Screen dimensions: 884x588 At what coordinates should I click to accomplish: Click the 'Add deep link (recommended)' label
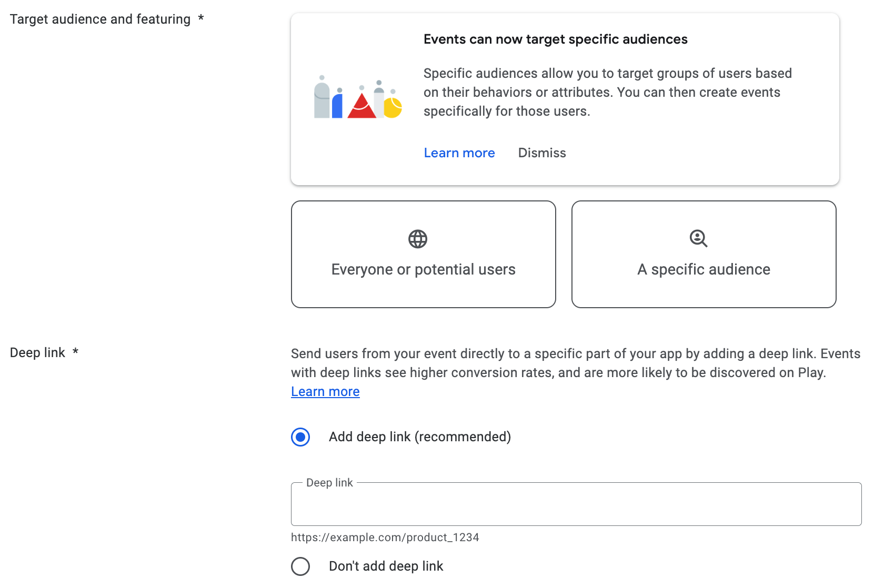tap(420, 437)
